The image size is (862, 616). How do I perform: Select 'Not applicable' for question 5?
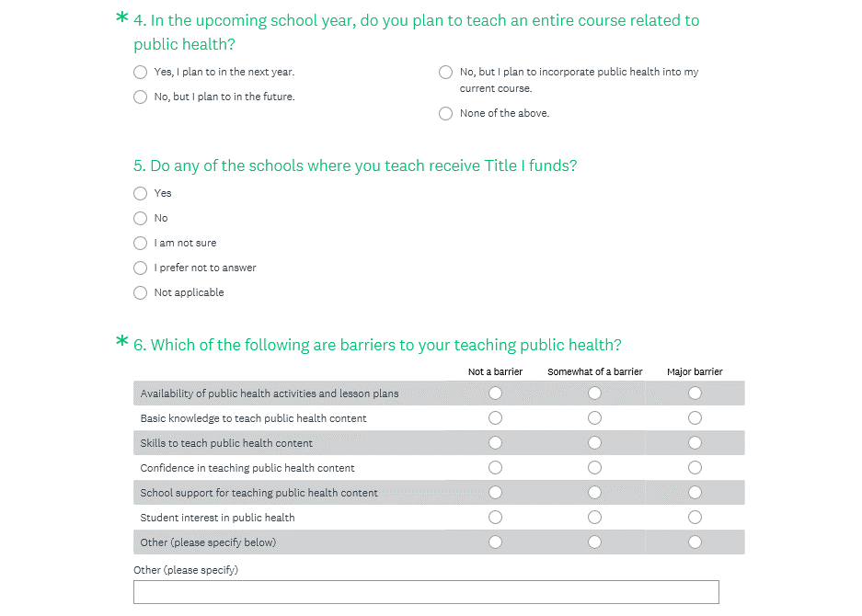click(x=140, y=292)
